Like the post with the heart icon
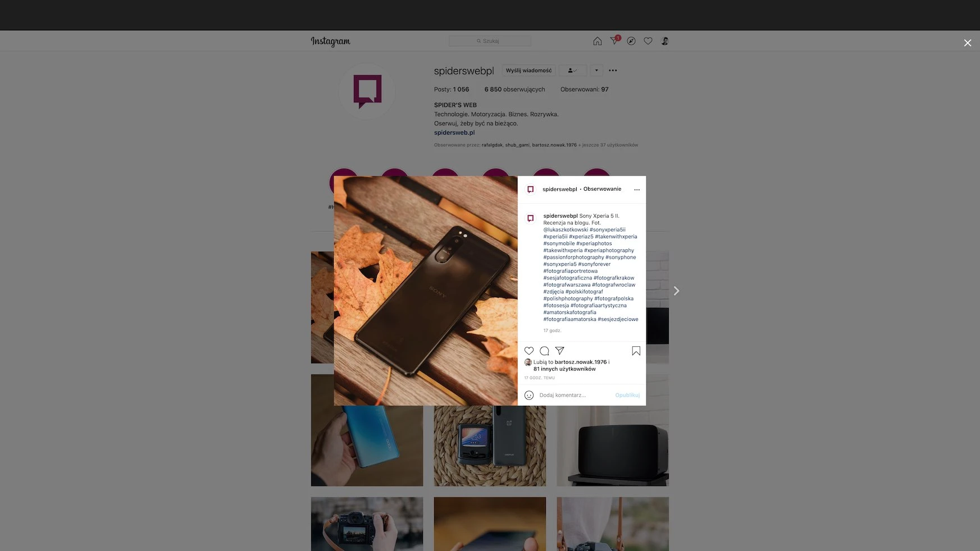The height and width of the screenshot is (551, 980). [x=529, y=351]
